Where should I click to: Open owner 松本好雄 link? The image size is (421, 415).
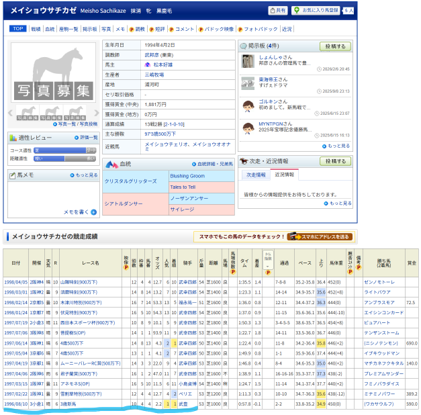(x=163, y=65)
